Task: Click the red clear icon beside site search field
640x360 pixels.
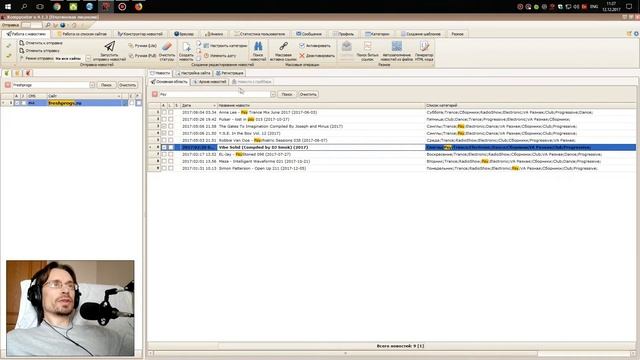Action: 7,85
